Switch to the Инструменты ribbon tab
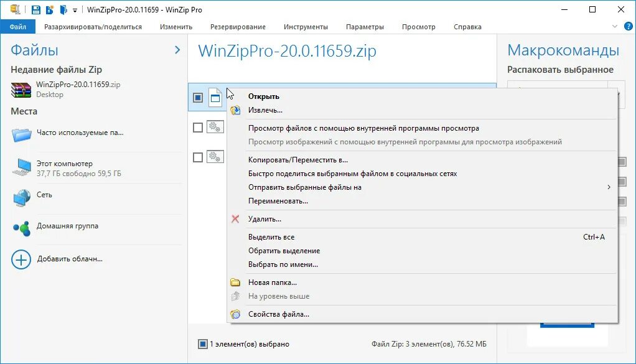636x364 pixels. [306, 27]
